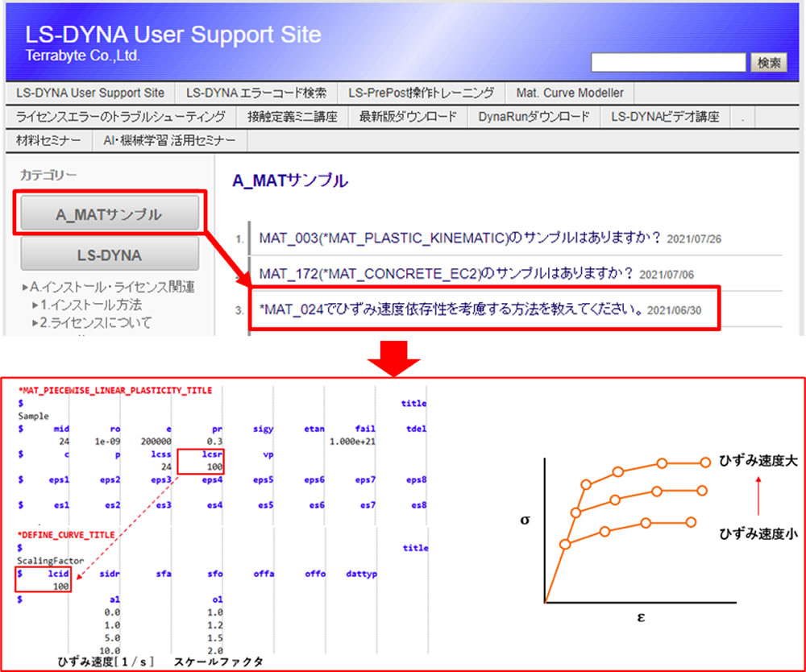Open 材料セミナー tab

pyautogui.click(x=49, y=140)
